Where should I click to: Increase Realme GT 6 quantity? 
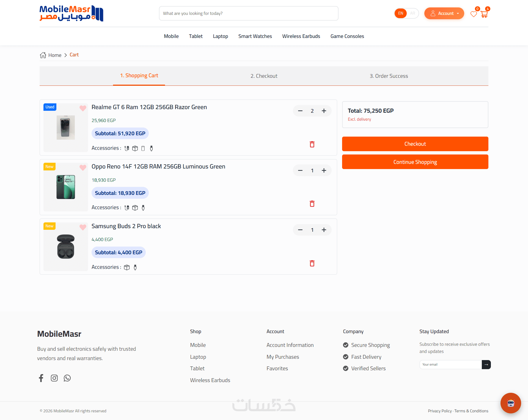point(324,111)
